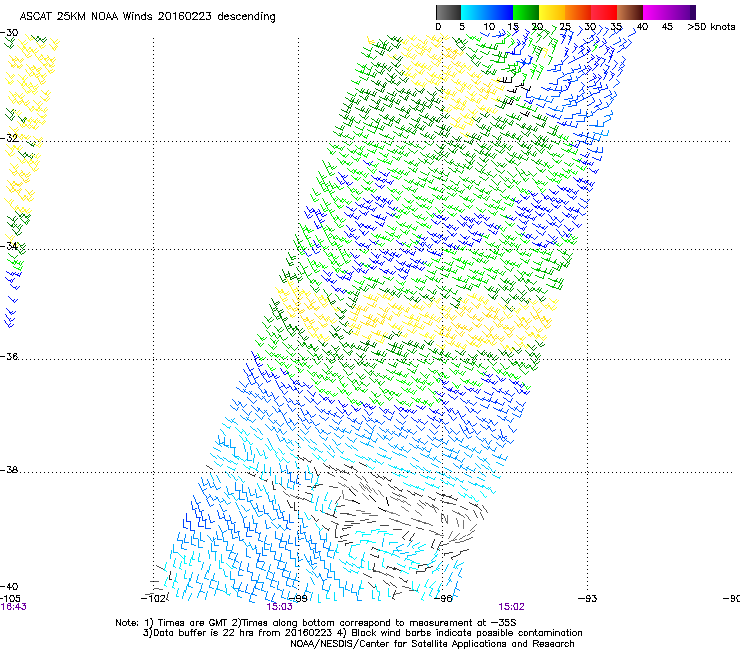
Task: Click the dark purple over-50 knots swatch
Action: click(x=693, y=12)
